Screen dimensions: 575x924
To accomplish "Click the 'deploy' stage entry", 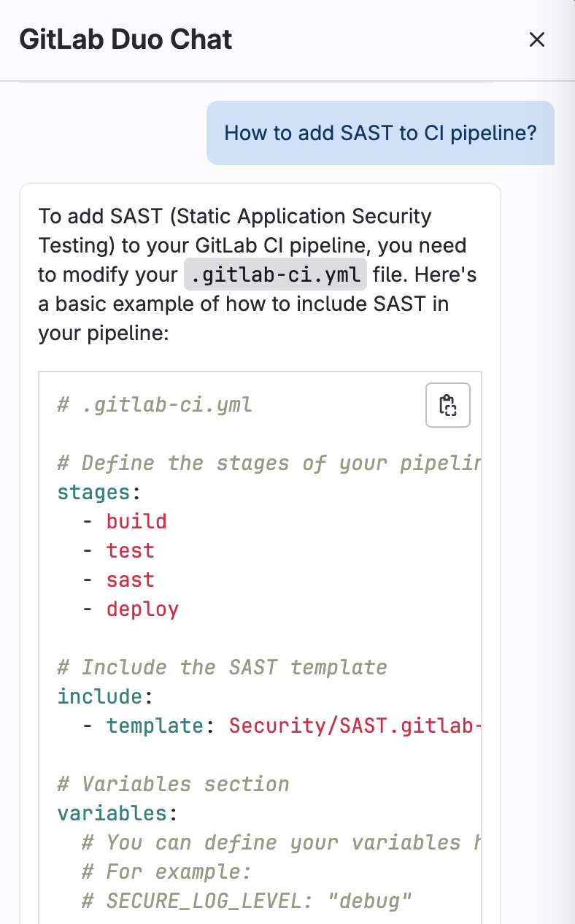I will [x=143, y=609].
